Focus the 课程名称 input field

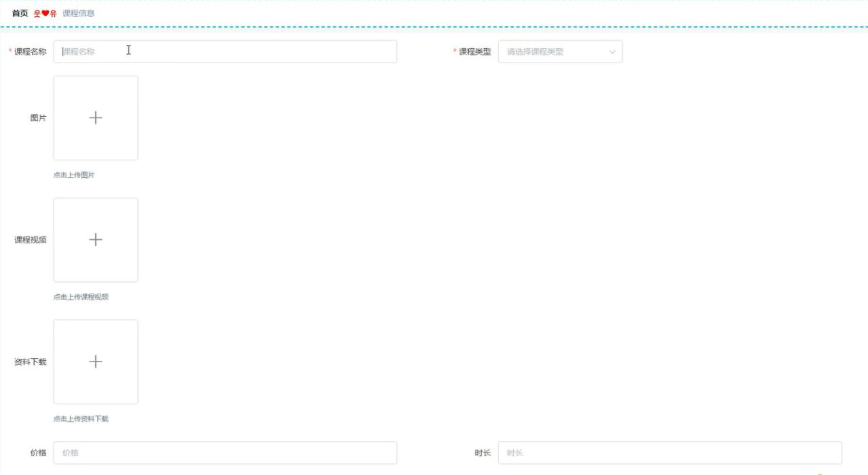coord(225,52)
